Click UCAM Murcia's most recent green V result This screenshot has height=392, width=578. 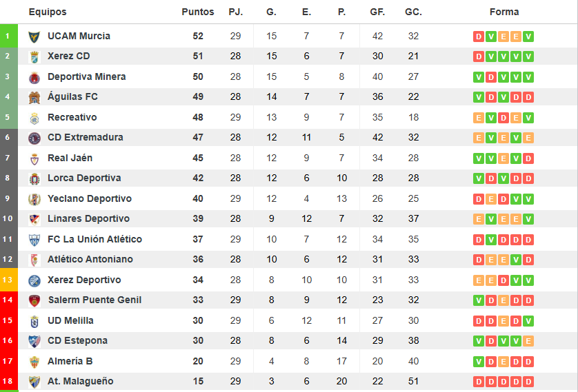(528, 37)
